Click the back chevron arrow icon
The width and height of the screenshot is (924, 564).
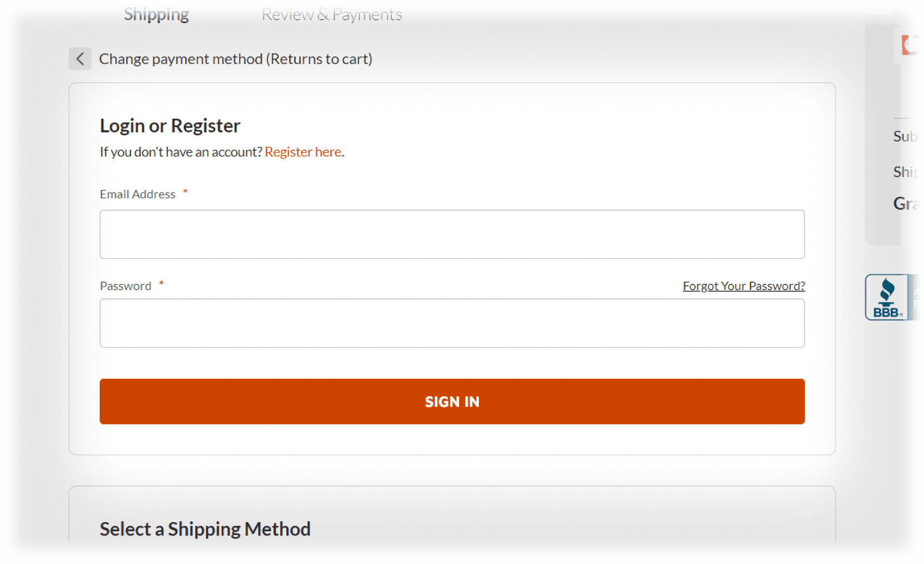click(80, 58)
